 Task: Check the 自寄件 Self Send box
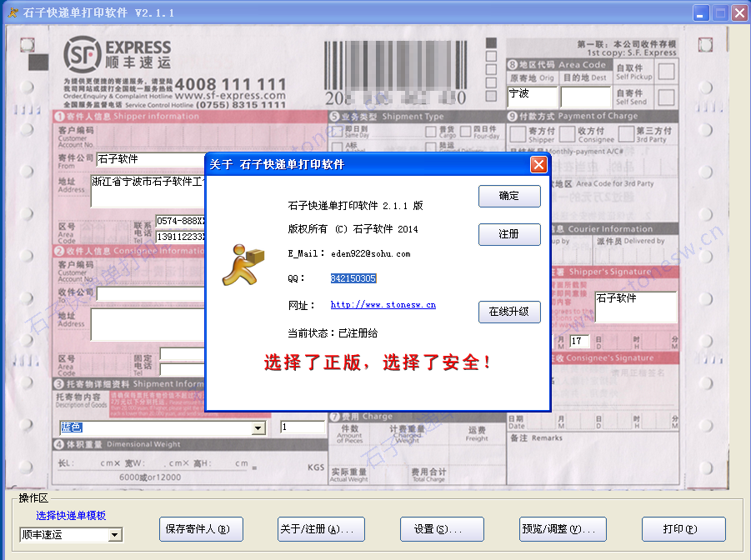(x=666, y=97)
